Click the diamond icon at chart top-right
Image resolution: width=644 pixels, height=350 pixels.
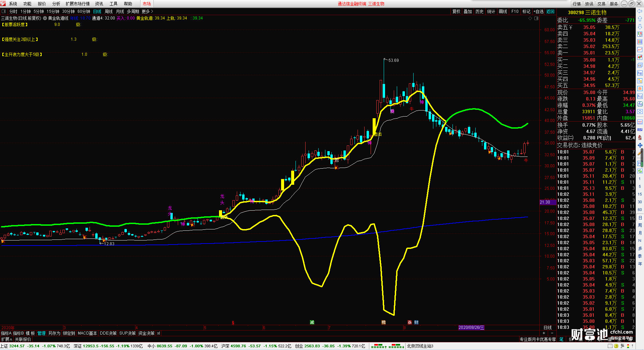tap(530, 18)
